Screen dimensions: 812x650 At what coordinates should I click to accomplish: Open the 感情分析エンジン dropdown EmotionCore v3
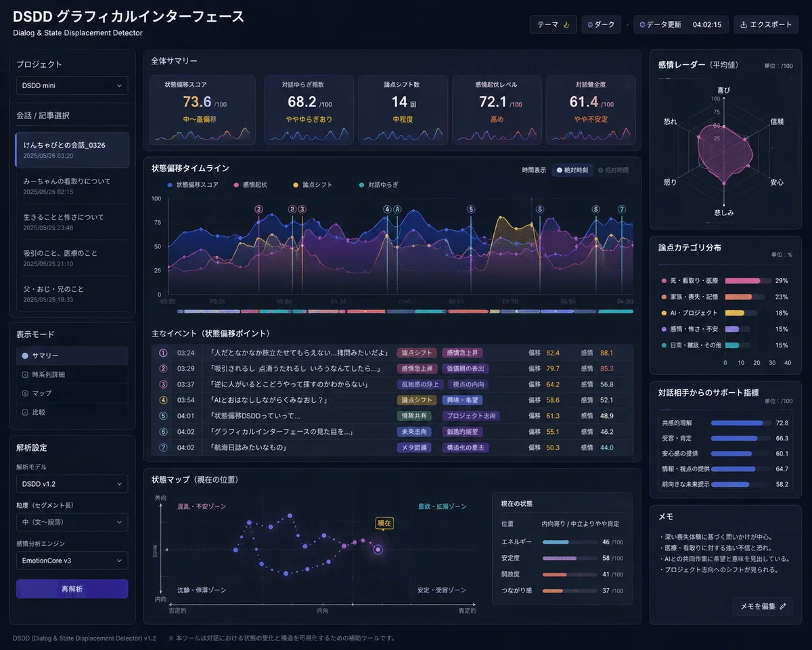pos(72,561)
